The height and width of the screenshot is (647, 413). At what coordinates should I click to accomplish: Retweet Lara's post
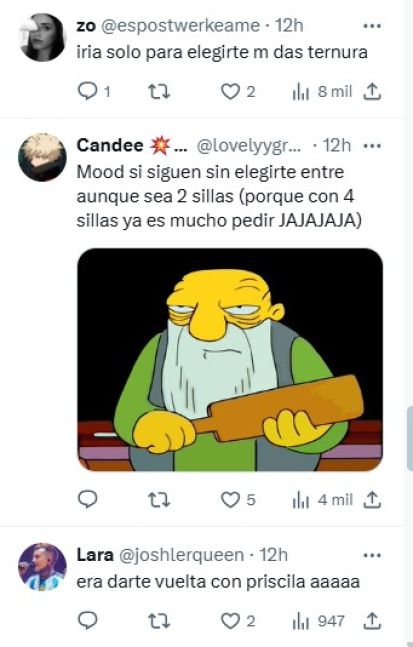[159, 621]
